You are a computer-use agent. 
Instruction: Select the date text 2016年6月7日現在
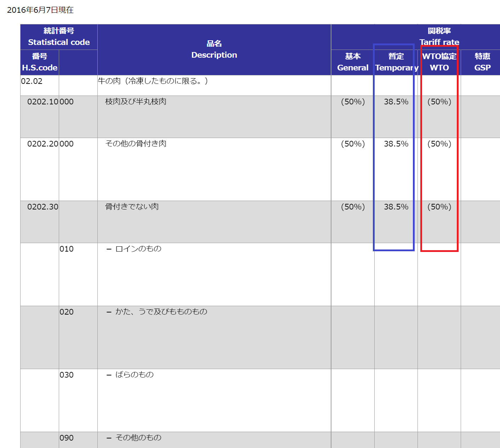point(40,10)
